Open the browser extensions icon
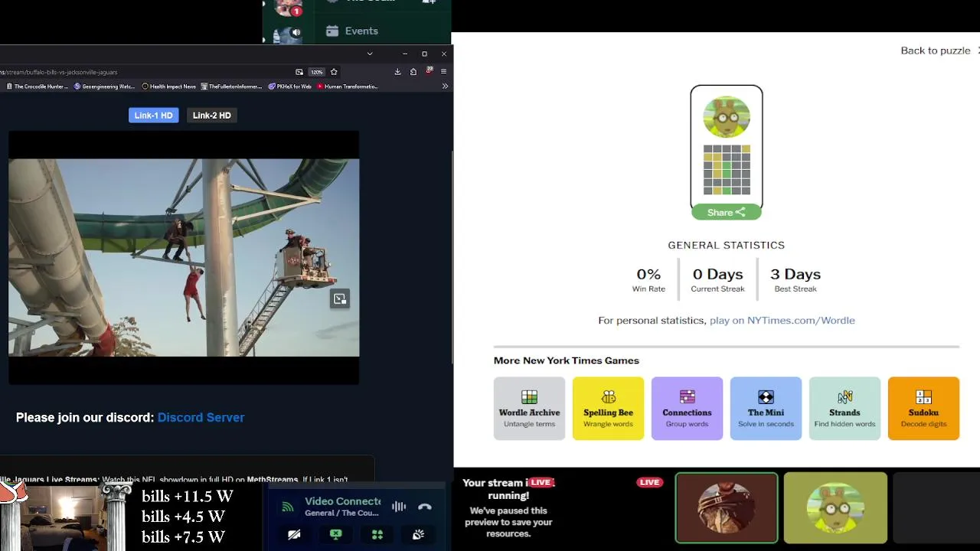980x551 pixels. 413,72
